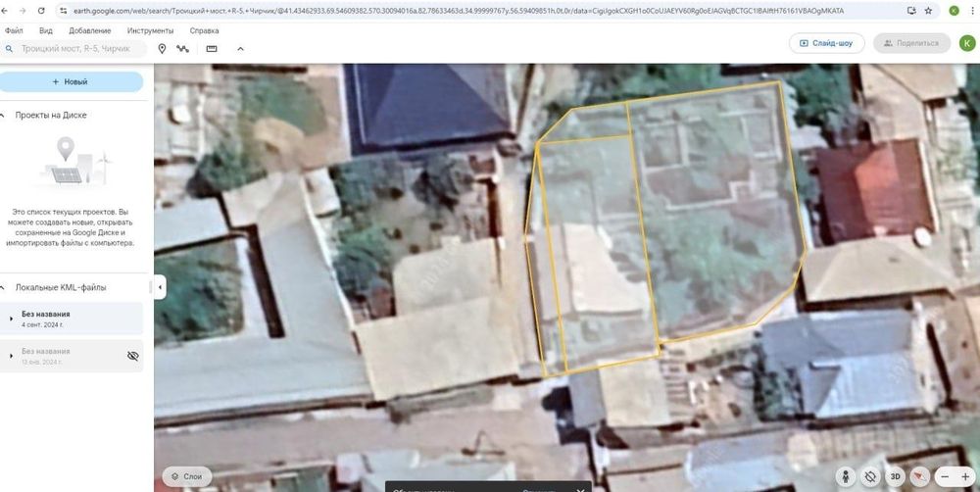The image size is (980, 492).
Task: Start the Слайд-шоу presentation
Action: point(826,43)
